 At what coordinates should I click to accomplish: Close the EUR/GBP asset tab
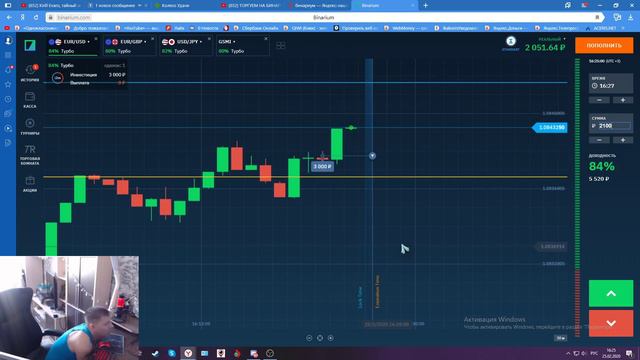pos(153,39)
